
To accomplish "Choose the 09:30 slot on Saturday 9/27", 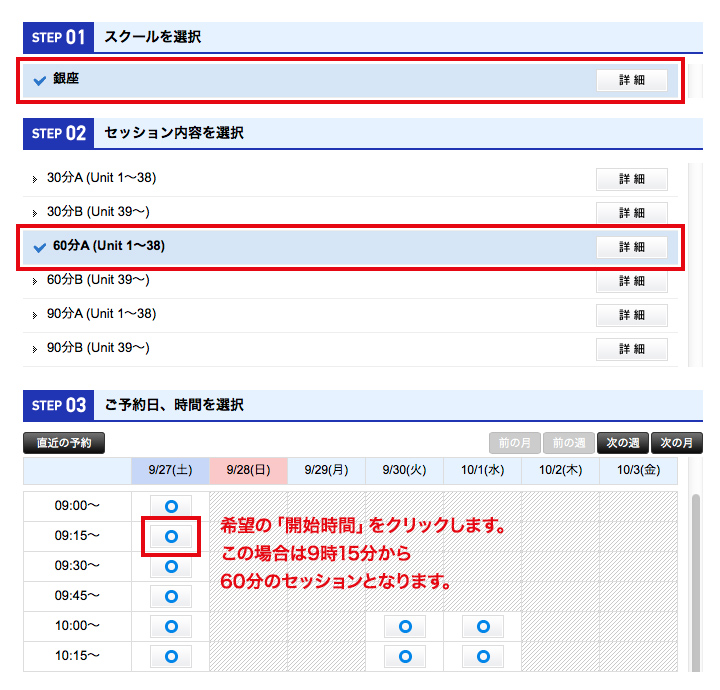I will (x=171, y=567).
